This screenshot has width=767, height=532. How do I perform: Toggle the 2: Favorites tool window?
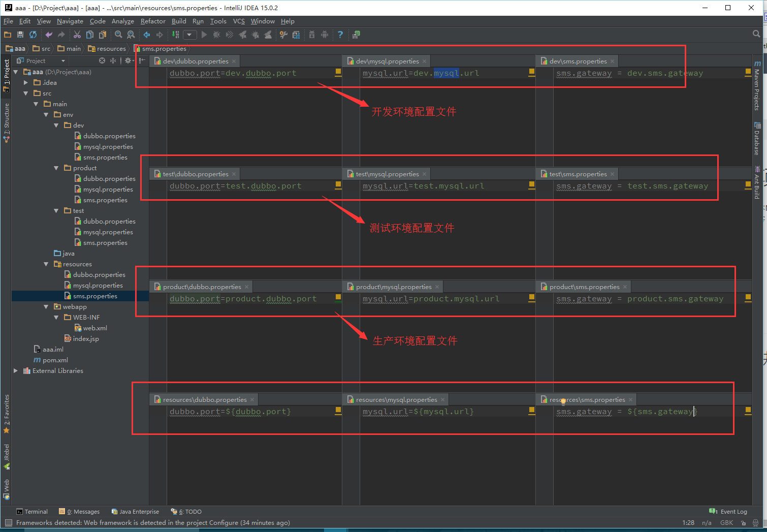pos(6,414)
